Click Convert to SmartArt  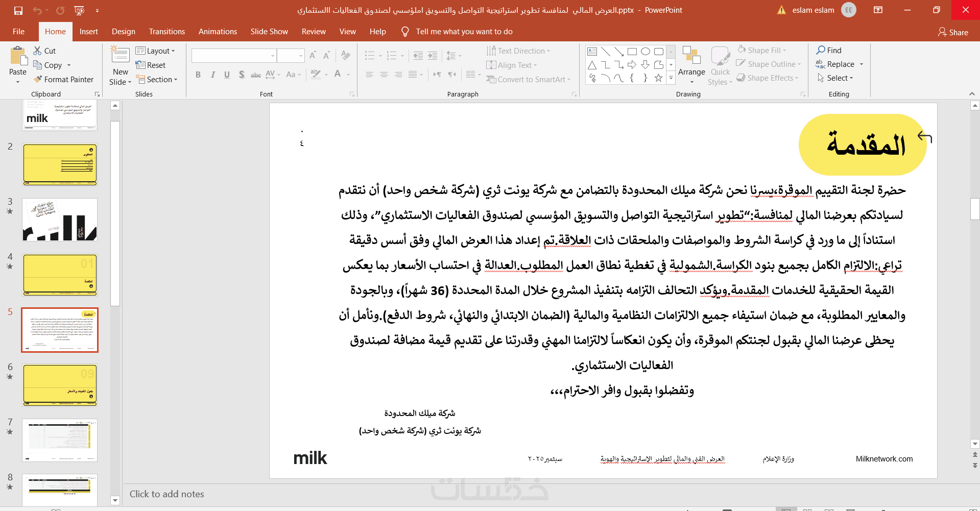click(529, 79)
